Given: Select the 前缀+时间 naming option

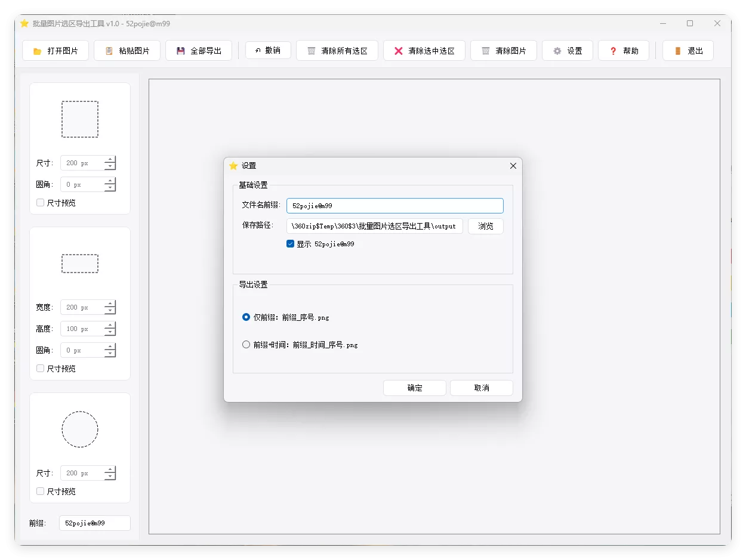Looking at the screenshot, I should [245, 344].
